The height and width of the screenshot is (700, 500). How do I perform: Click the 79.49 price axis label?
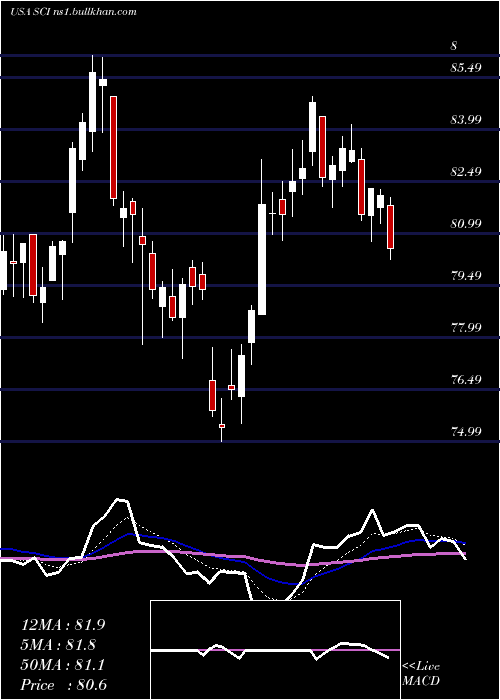pyautogui.click(x=466, y=275)
